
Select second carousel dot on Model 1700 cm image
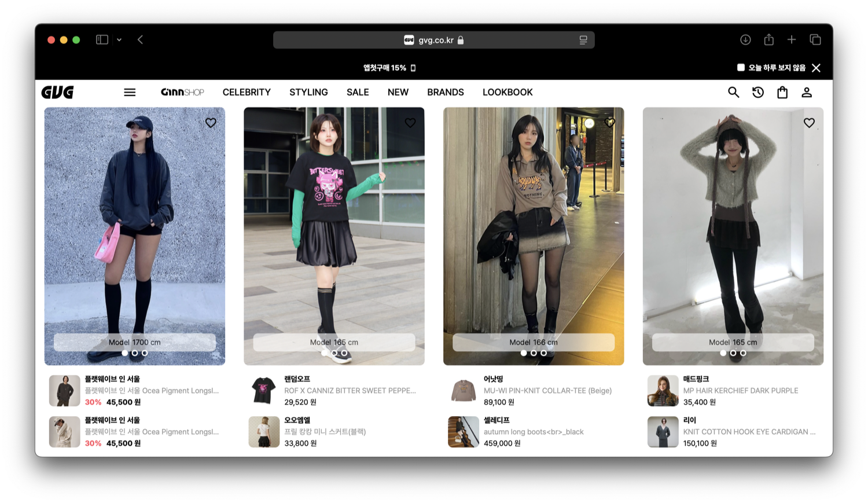135,353
